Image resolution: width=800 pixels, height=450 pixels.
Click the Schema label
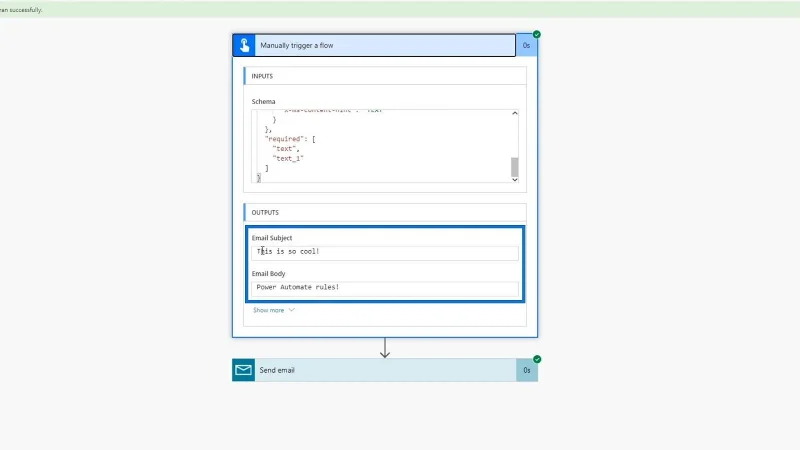pos(263,102)
